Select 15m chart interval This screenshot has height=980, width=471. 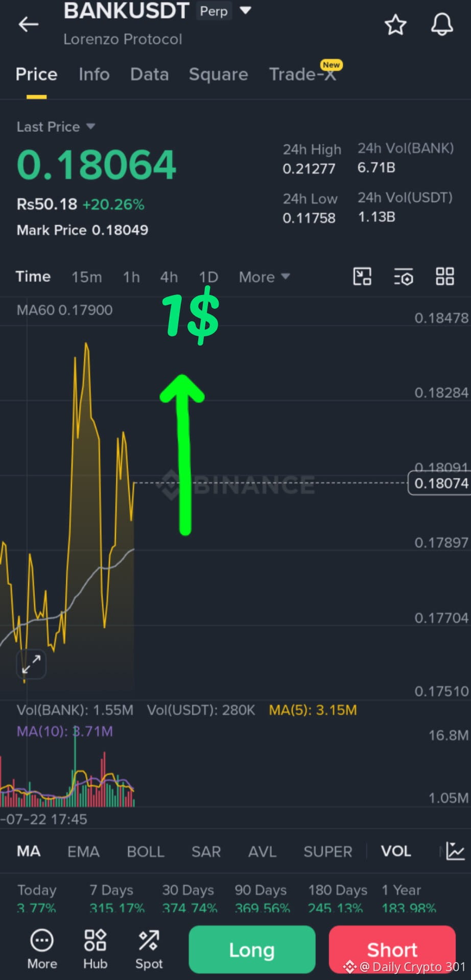86,277
